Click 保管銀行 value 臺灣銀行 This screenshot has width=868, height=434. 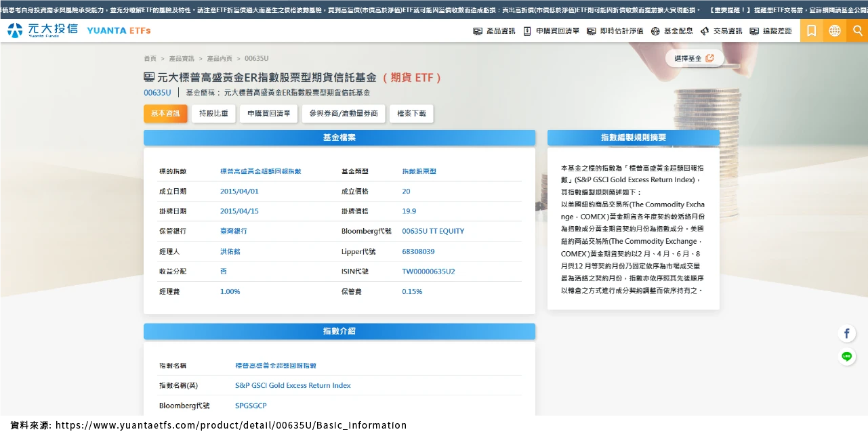[x=234, y=232]
